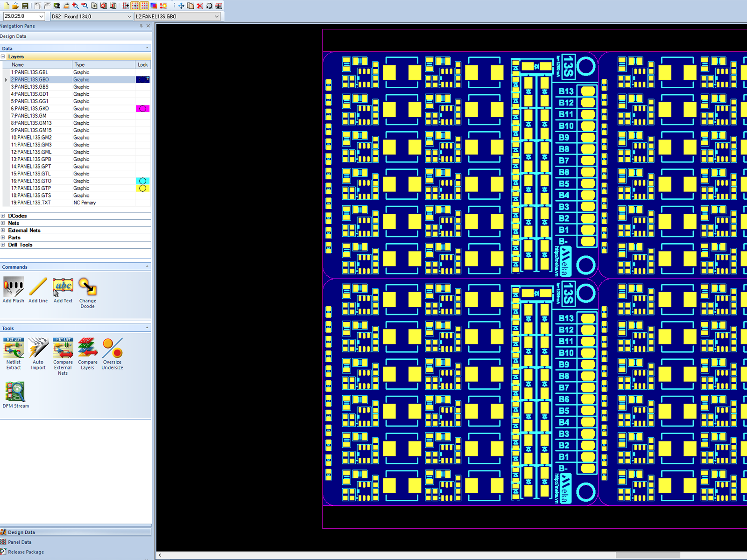
Task: Open a file with the folder icon
Action: pos(15,6)
